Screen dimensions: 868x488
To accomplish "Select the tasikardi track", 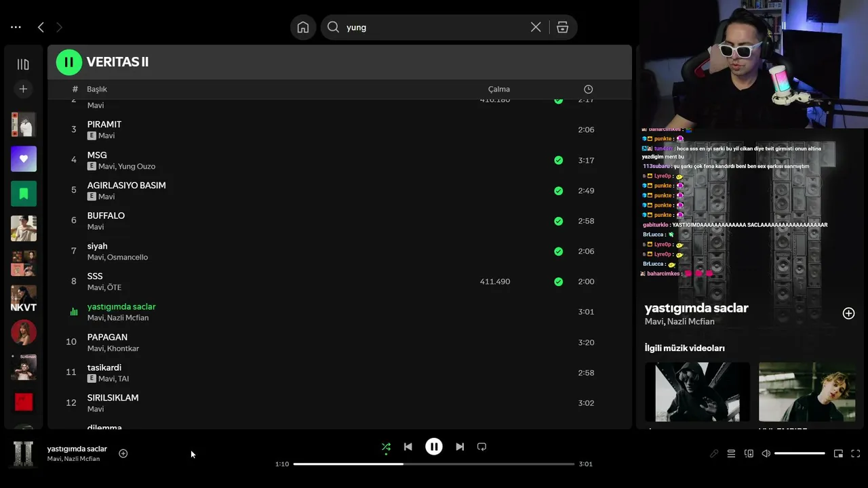I will coord(104,367).
